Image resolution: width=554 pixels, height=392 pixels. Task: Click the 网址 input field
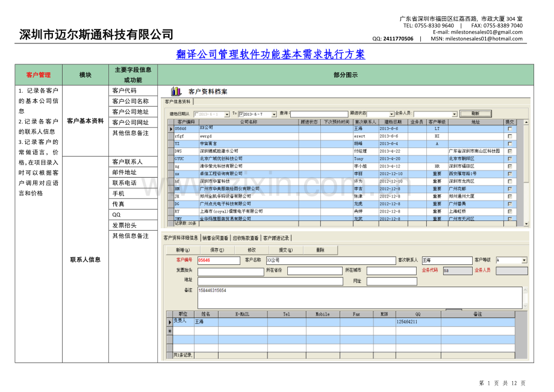pyautogui.click(x=392, y=281)
